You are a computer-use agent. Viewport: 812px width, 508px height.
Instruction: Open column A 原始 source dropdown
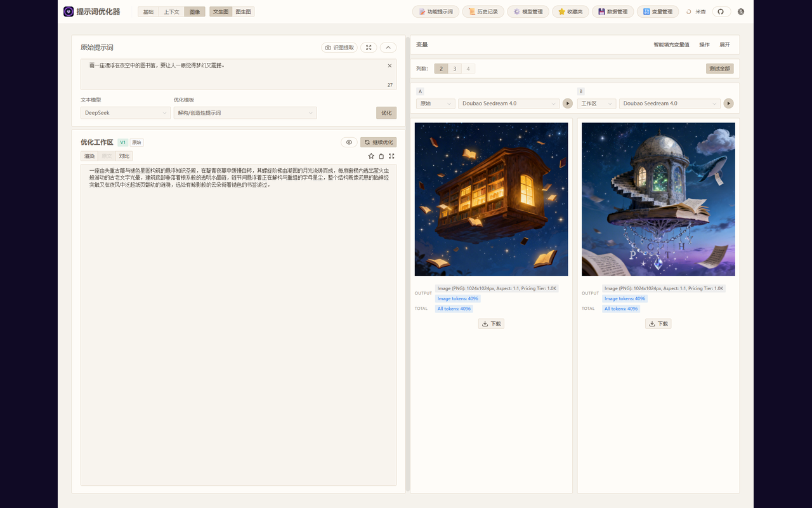(436, 104)
